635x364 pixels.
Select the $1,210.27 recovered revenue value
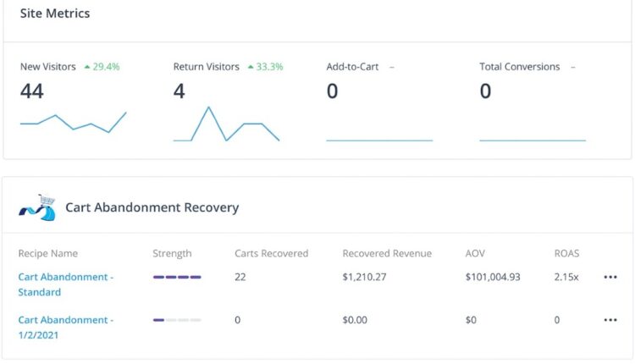(364, 277)
